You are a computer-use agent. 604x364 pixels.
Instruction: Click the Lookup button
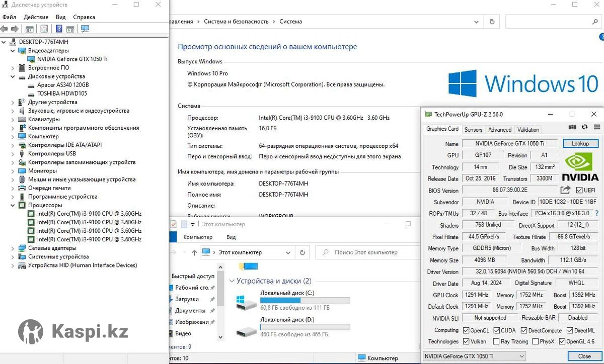(580, 143)
